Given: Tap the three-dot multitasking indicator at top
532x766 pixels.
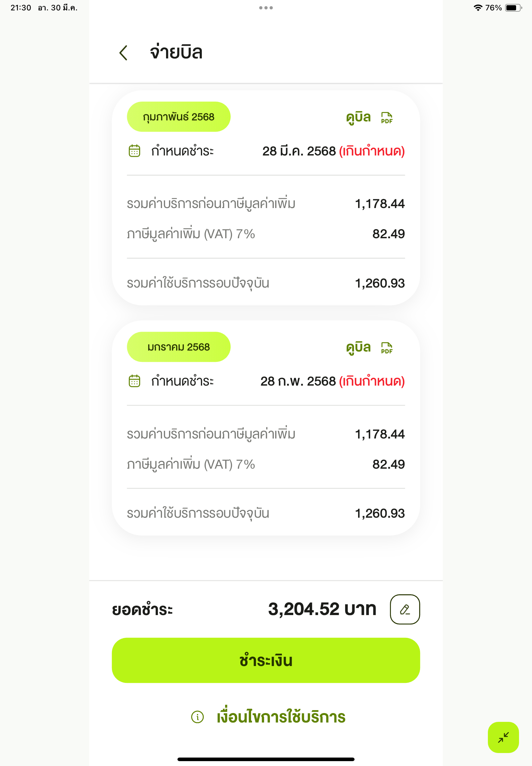Looking at the screenshot, I should (266, 8).
